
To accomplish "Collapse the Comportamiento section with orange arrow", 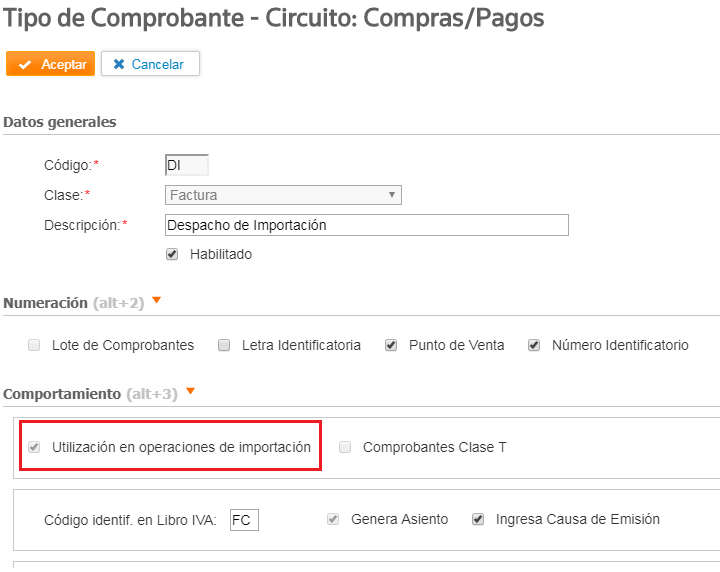I will (x=191, y=391).
